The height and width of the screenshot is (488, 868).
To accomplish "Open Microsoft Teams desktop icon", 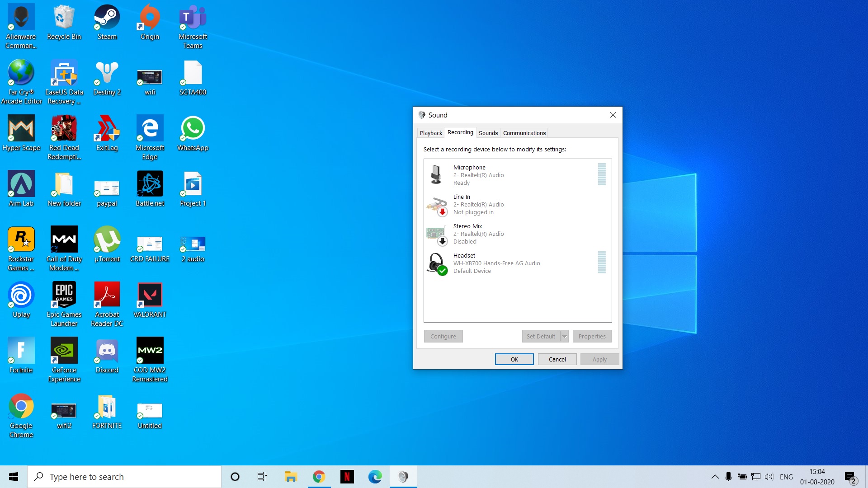I will [193, 27].
